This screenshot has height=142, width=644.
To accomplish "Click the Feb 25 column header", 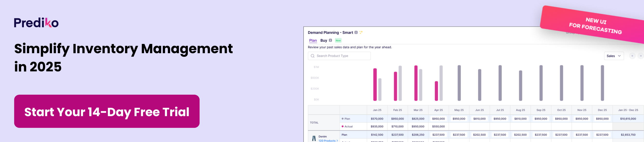I will pyautogui.click(x=397, y=110).
